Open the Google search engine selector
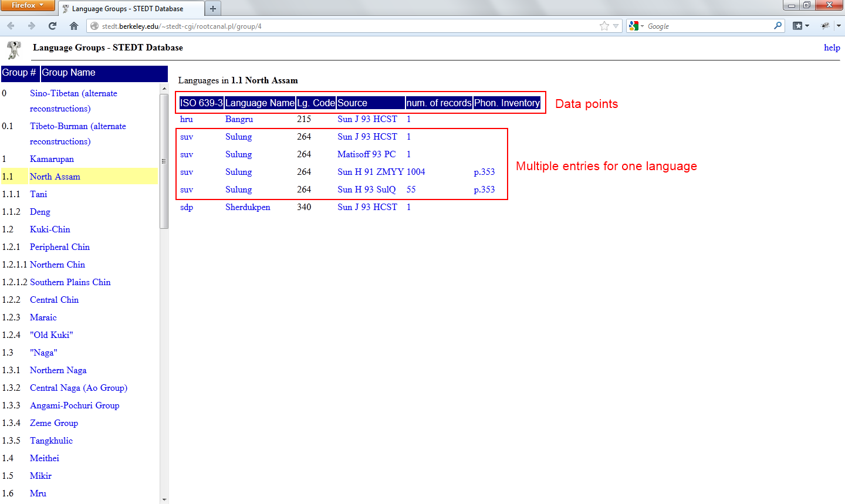This screenshot has width=845, height=504. pos(636,26)
